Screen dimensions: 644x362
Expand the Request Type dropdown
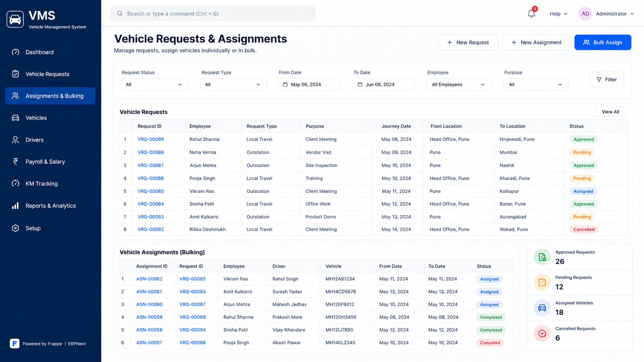pos(233,84)
